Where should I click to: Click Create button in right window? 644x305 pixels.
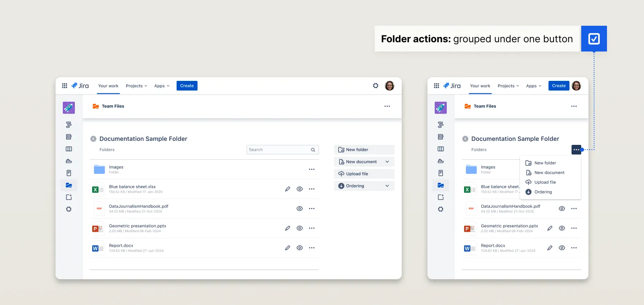(x=559, y=86)
